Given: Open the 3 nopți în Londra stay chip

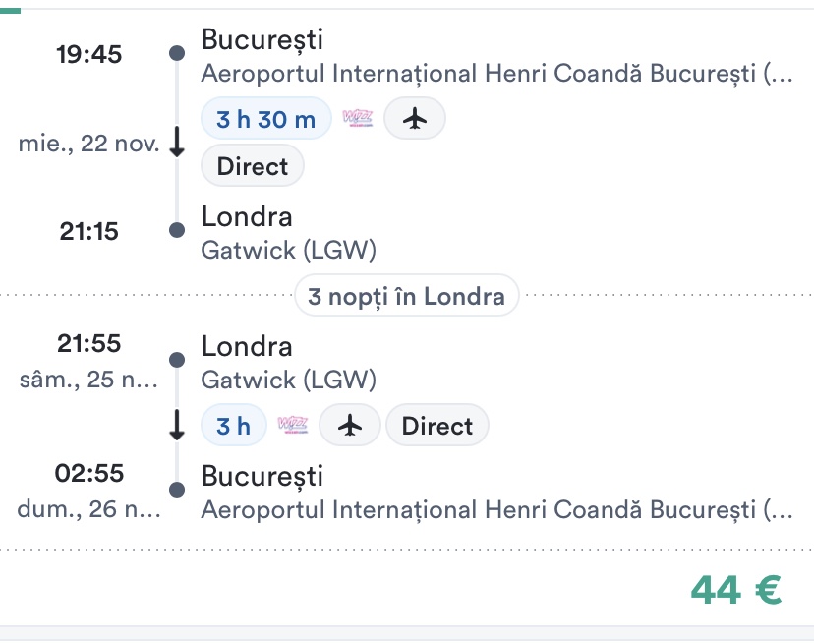Looking at the screenshot, I should click(x=407, y=295).
